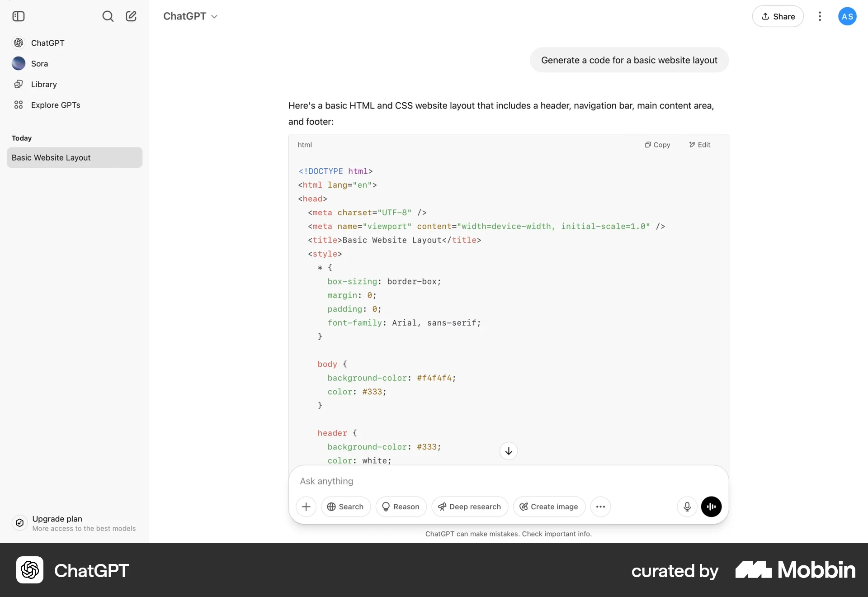Toggle the Reason mode pill
868x597 pixels.
pos(401,507)
